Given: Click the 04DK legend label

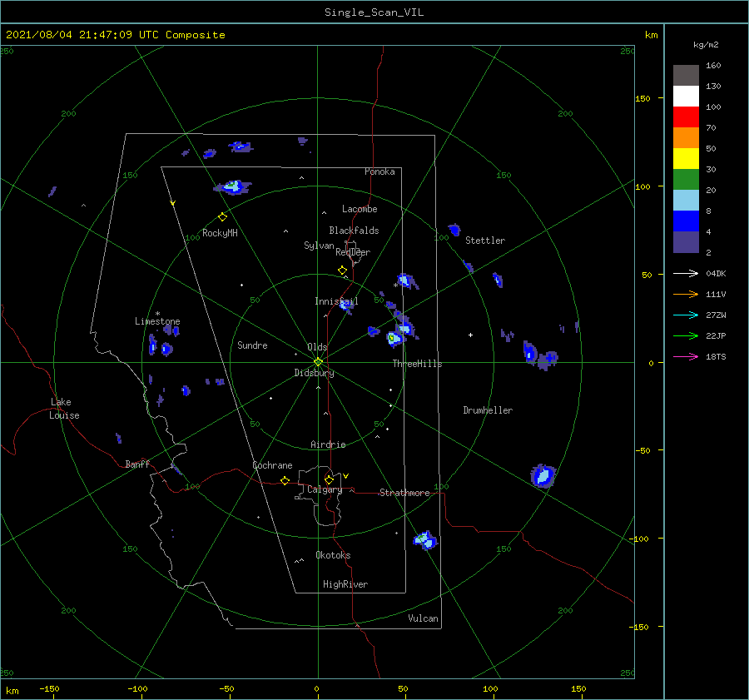Looking at the screenshot, I should pos(716,273).
